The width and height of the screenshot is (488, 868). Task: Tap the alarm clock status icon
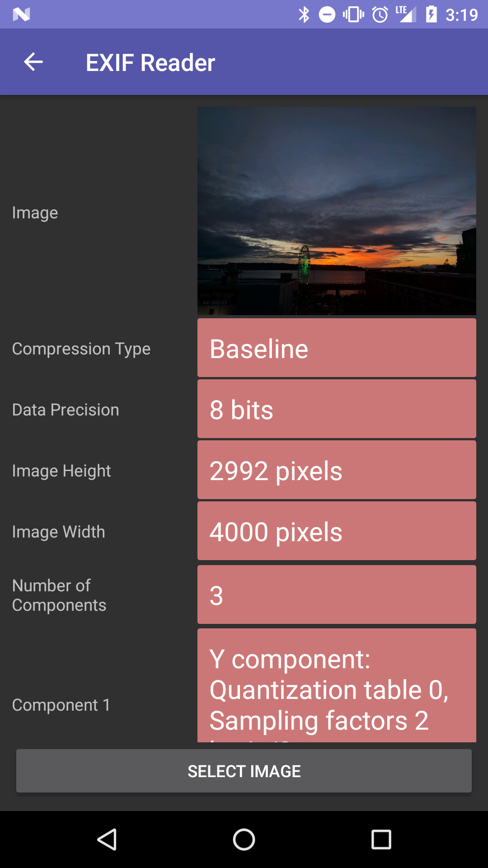(380, 14)
